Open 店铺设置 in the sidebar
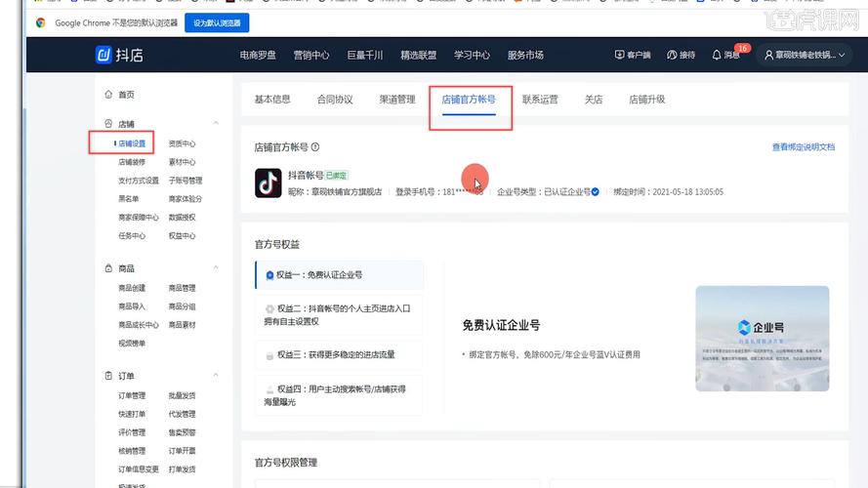Screen dimensions: 868x488 point(132,143)
